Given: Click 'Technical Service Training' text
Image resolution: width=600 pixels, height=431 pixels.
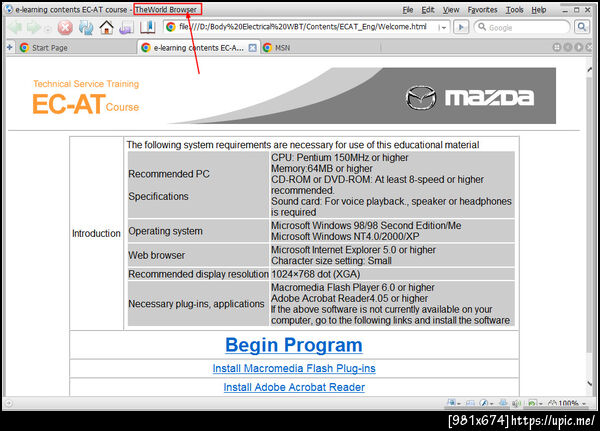Looking at the screenshot, I should point(86,83).
